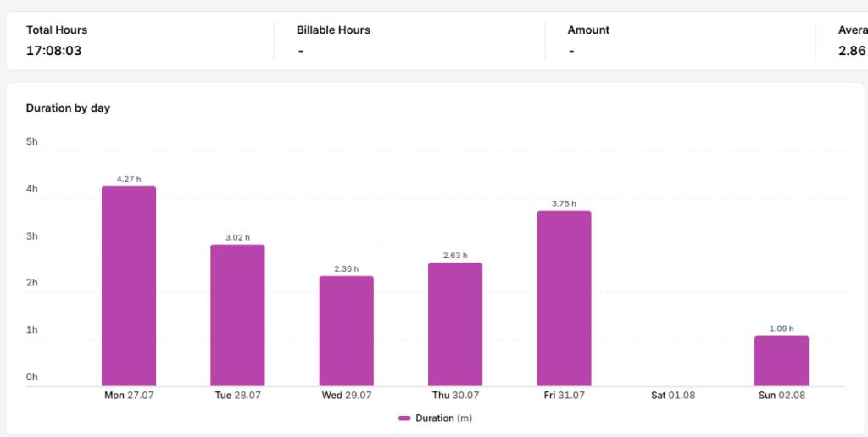Select the Total Hours 17:08:03 value
The width and height of the screenshot is (868, 437).
click(x=53, y=51)
